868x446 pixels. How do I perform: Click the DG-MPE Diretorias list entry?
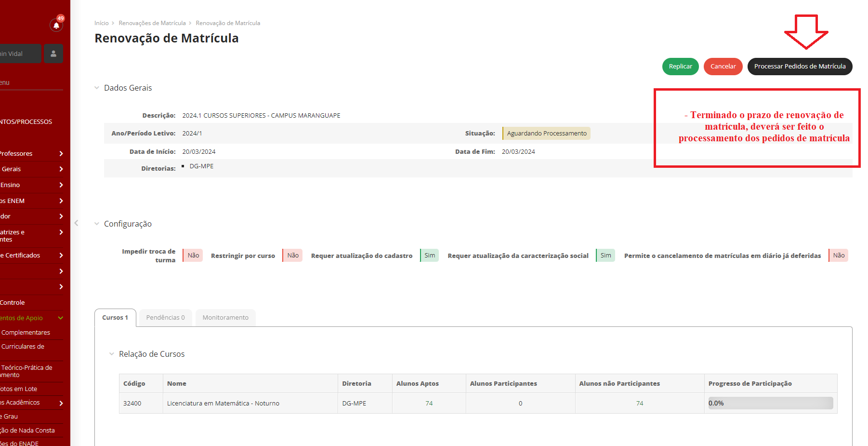click(201, 166)
